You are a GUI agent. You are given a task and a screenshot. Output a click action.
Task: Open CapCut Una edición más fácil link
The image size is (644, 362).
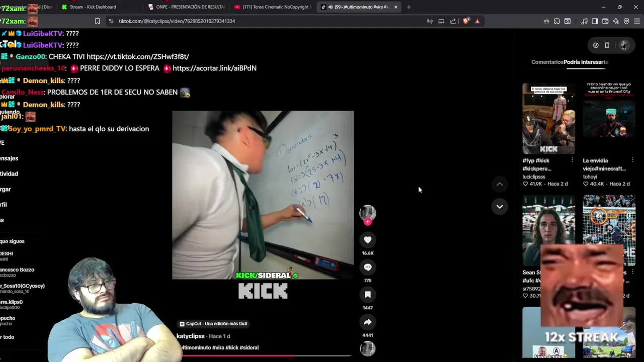click(213, 324)
